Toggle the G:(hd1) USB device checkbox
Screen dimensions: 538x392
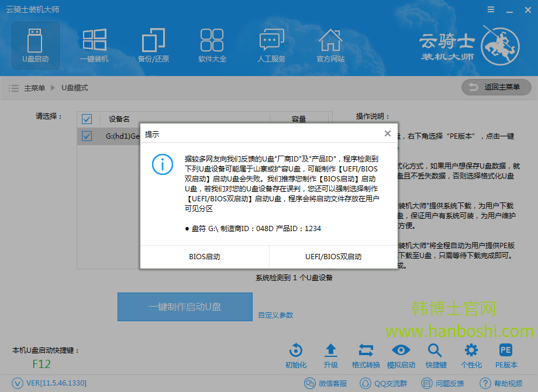coord(87,136)
